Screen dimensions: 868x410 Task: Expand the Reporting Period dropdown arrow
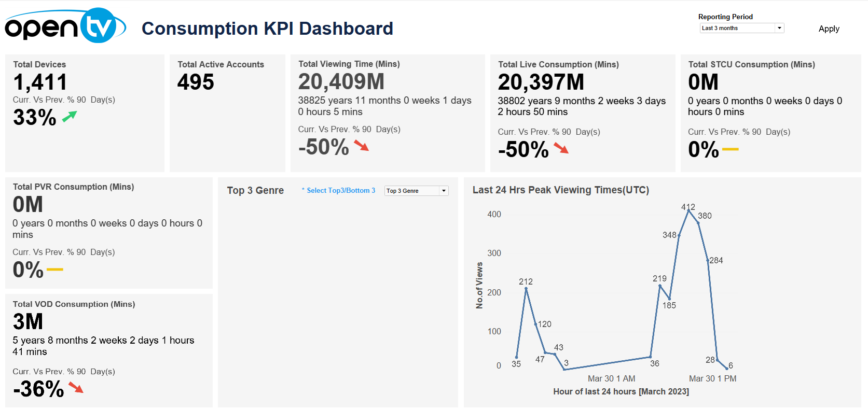point(779,28)
